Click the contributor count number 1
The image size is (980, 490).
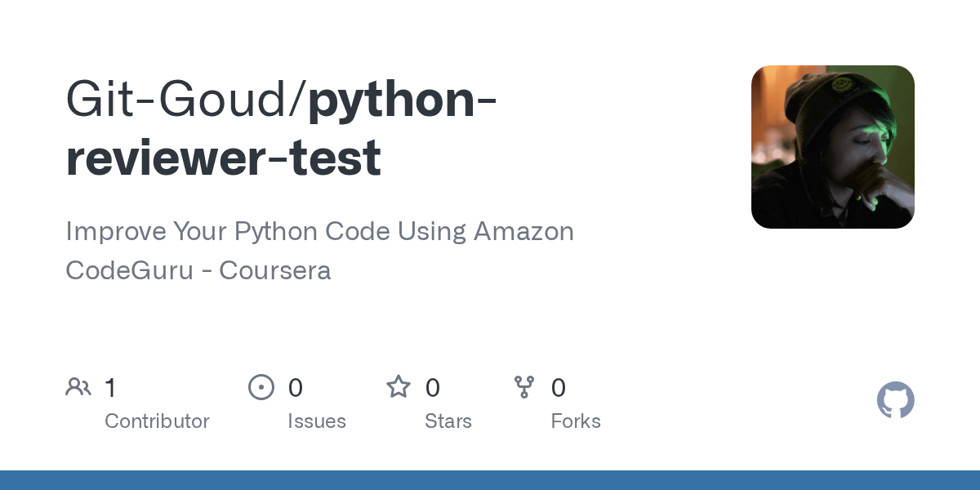coord(110,388)
